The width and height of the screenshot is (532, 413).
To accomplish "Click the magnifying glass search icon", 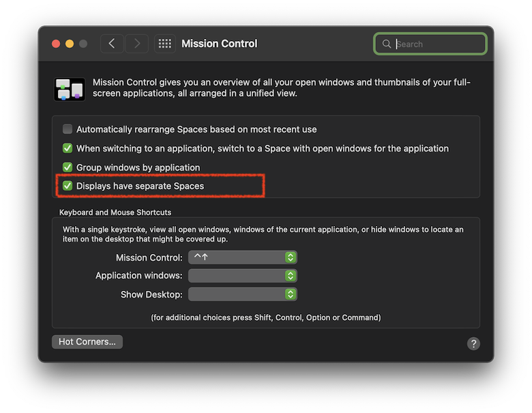I will pos(387,44).
